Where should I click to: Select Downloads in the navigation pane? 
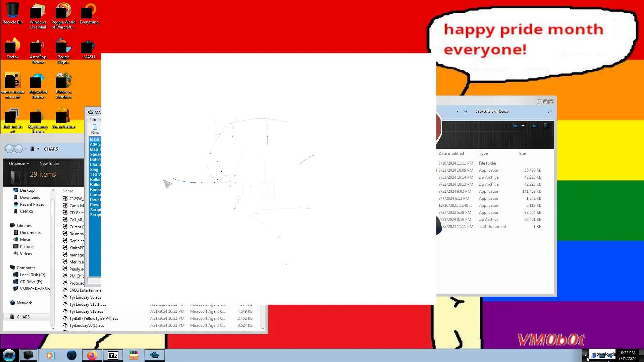tap(30, 197)
